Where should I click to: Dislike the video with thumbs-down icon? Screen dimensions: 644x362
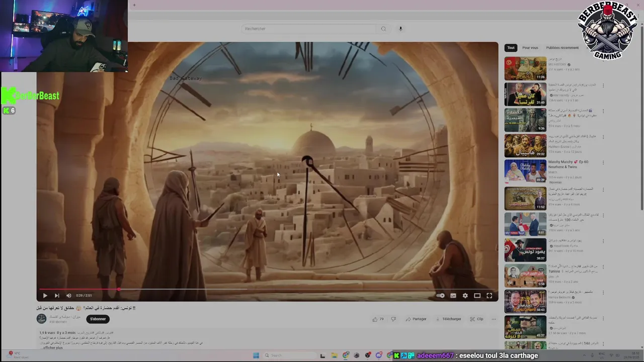click(x=393, y=319)
